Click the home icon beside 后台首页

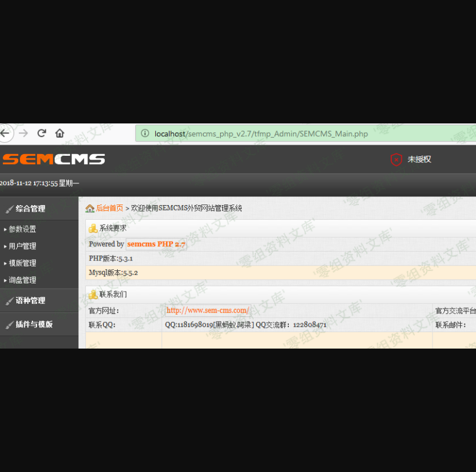point(90,208)
